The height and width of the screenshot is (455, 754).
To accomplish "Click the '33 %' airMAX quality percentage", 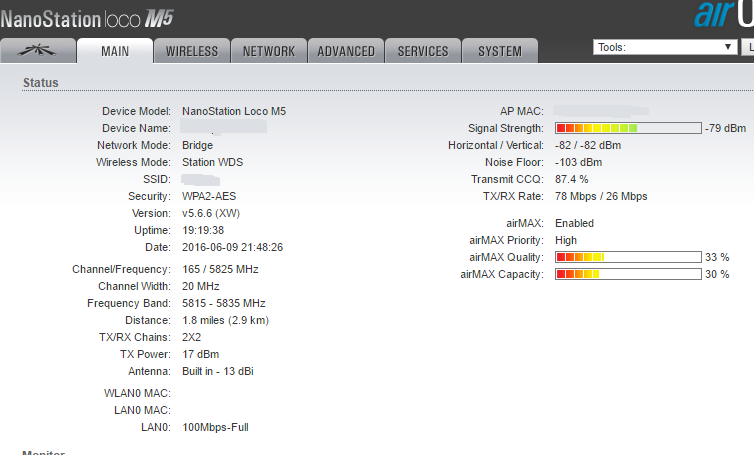I will pos(717,257).
